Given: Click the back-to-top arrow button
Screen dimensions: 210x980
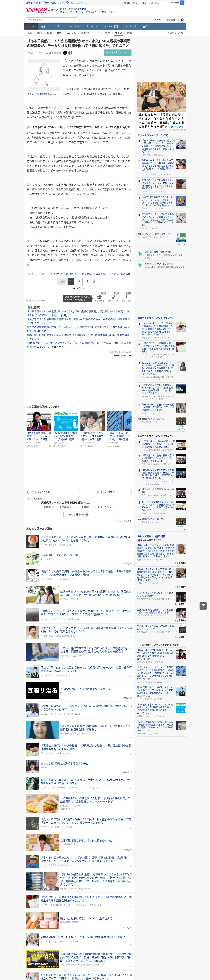Looking at the screenshot, I should (203, 606).
